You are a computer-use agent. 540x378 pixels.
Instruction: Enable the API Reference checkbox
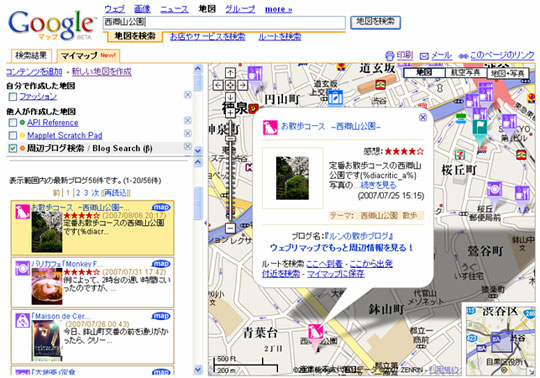click(x=13, y=123)
